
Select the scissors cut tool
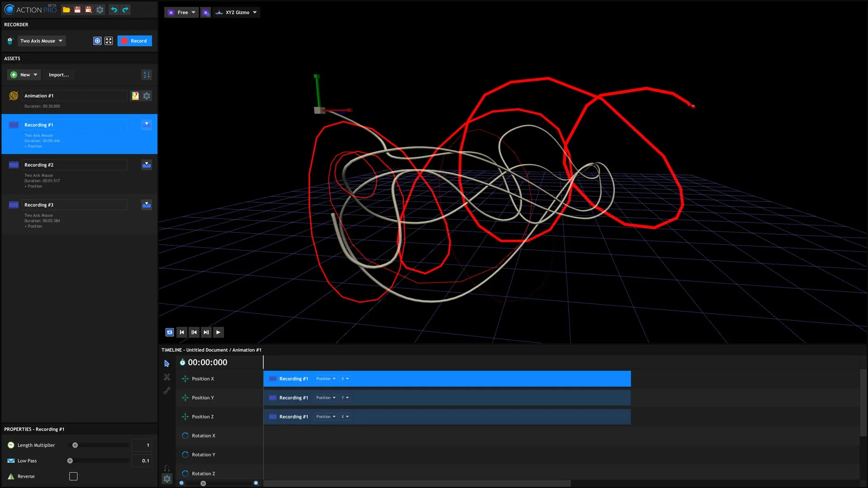pyautogui.click(x=167, y=377)
